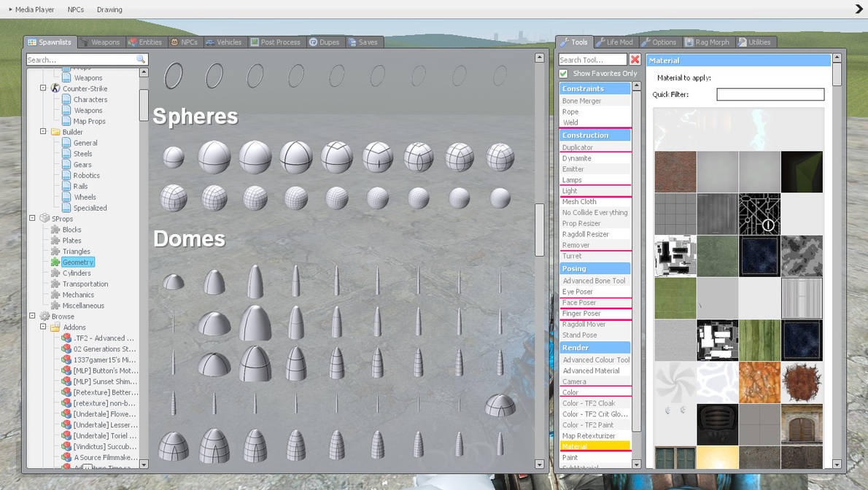Click the Weapons tab pistol icon
This screenshot has width=868, height=490.
pos(87,42)
